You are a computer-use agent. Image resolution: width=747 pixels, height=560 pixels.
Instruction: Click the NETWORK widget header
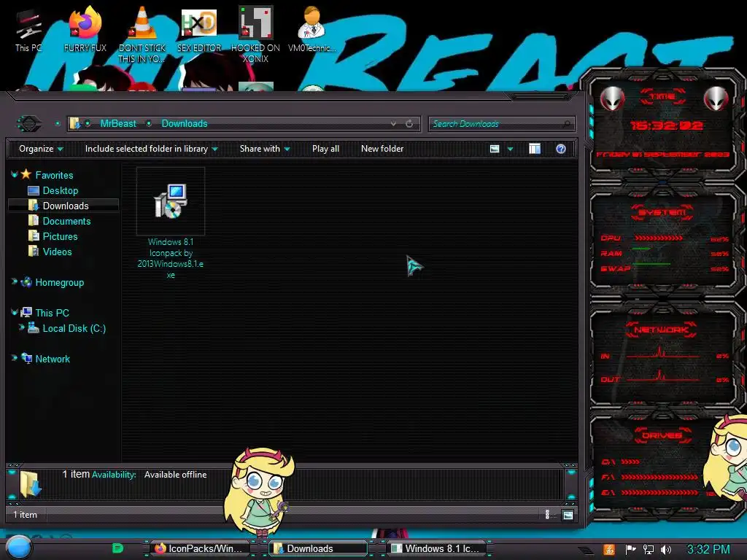(661, 330)
